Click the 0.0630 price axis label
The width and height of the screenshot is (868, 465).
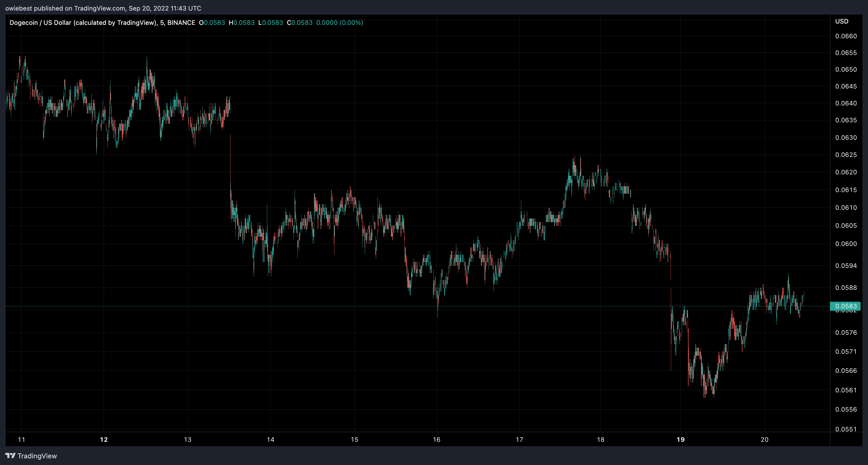pyautogui.click(x=846, y=137)
